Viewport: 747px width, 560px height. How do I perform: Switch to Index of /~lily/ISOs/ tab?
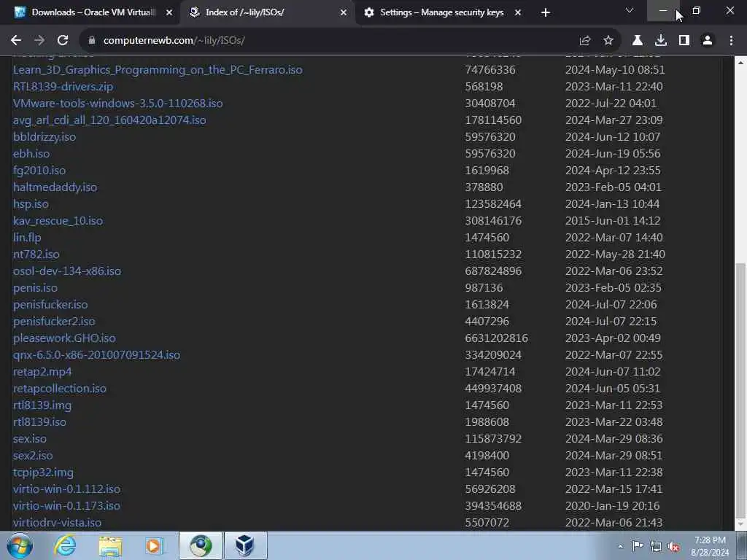(267, 12)
